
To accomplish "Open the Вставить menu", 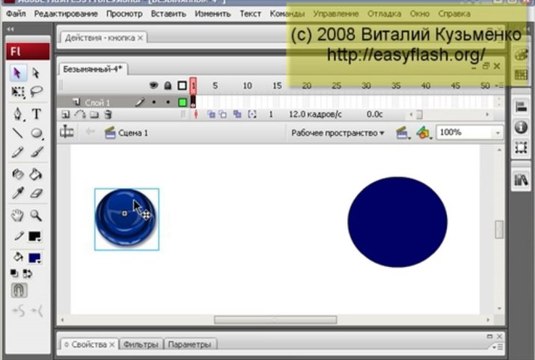I will tap(169, 14).
